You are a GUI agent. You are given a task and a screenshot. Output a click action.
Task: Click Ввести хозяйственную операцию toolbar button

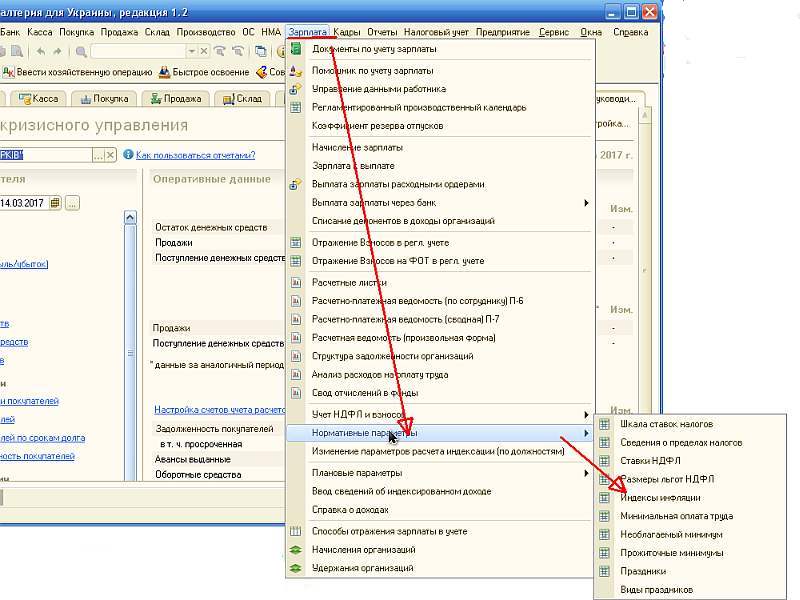click(77, 72)
